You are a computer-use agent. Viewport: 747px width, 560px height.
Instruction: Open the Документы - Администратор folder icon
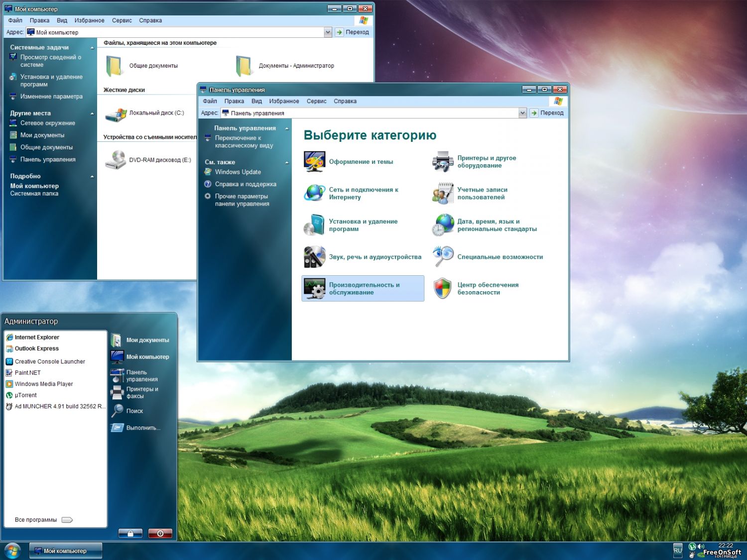click(x=244, y=66)
